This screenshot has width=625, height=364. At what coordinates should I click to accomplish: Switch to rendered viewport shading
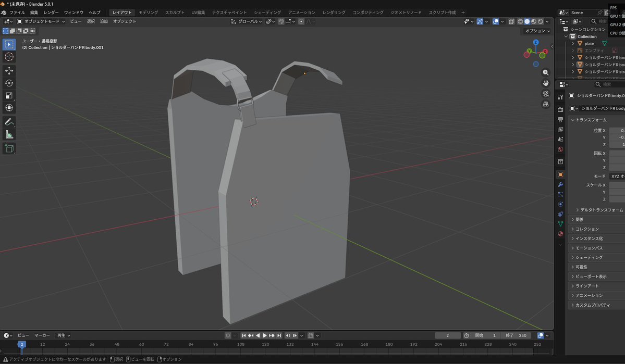click(x=540, y=21)
